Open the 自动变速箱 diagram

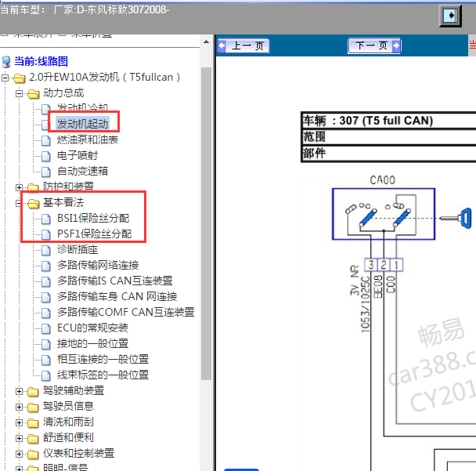click(82, 171)
